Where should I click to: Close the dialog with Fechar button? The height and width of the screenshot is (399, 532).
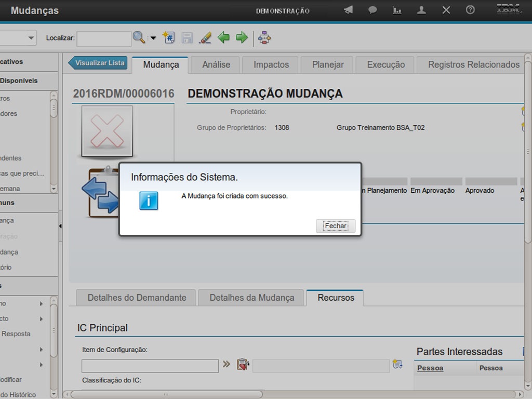click(x=336, y=226)
